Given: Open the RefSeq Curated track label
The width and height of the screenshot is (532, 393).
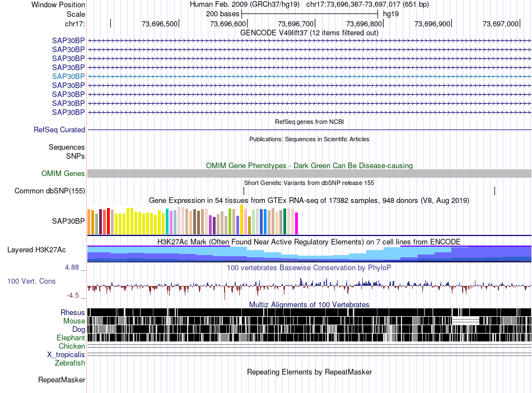Looking at the screenshot, I should [x=59, y=130].
